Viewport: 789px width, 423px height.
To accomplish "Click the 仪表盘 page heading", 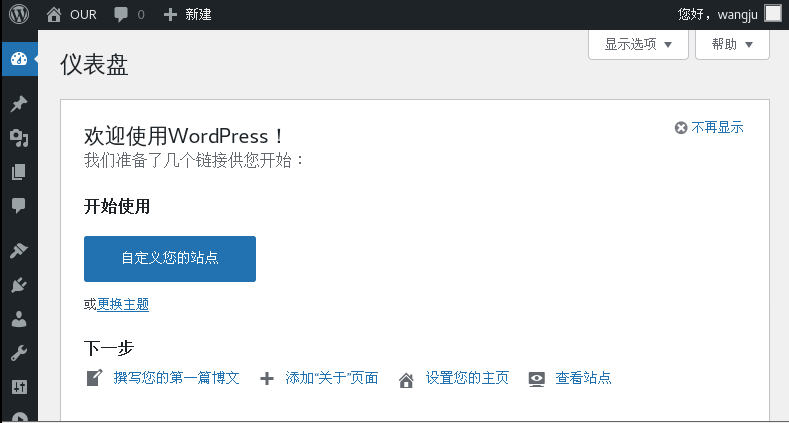I will click(x=94, y=64).
